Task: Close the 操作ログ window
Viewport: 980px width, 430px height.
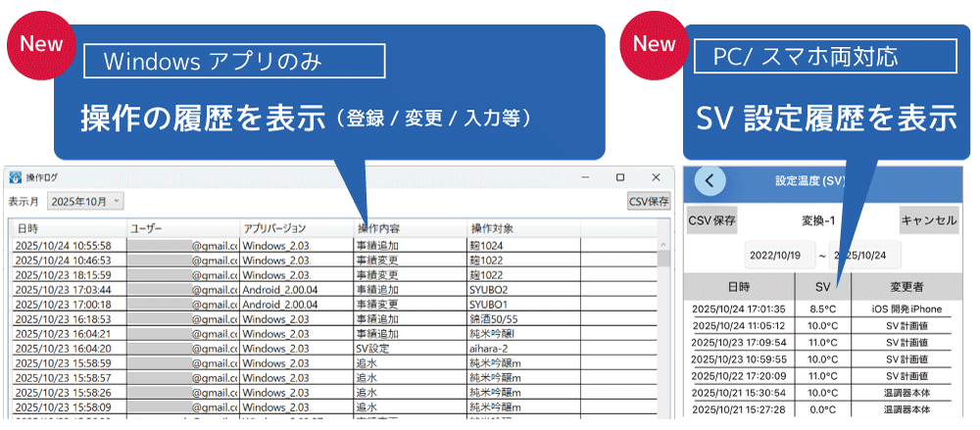Action: pyautogui.click(x=657, y=177)
